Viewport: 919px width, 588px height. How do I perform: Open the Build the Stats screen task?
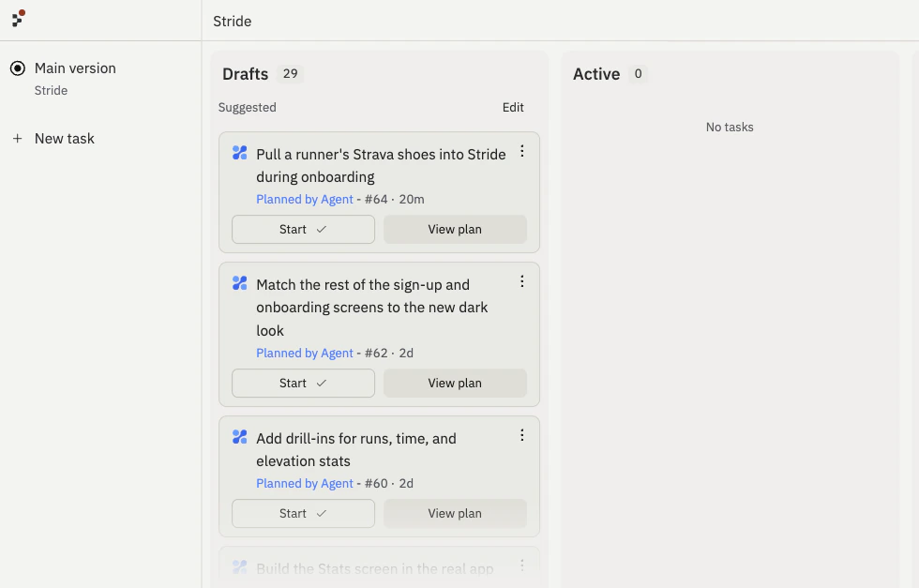pyautogui.click(x=374, y=568)
